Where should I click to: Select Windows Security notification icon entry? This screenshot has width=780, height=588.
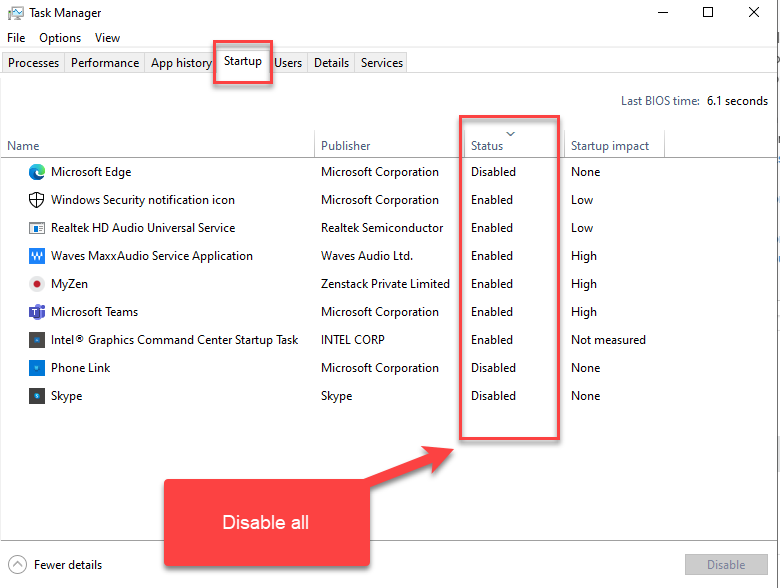click(x=143, y=200)
